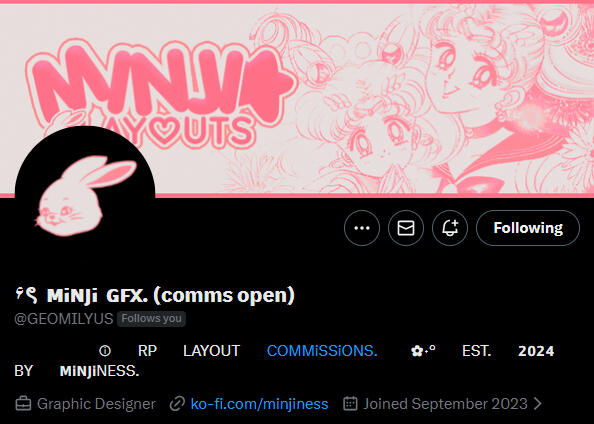Toggle the Following button
The width and height of the screenshot is (594, 424).
click(x=528, y=228)
